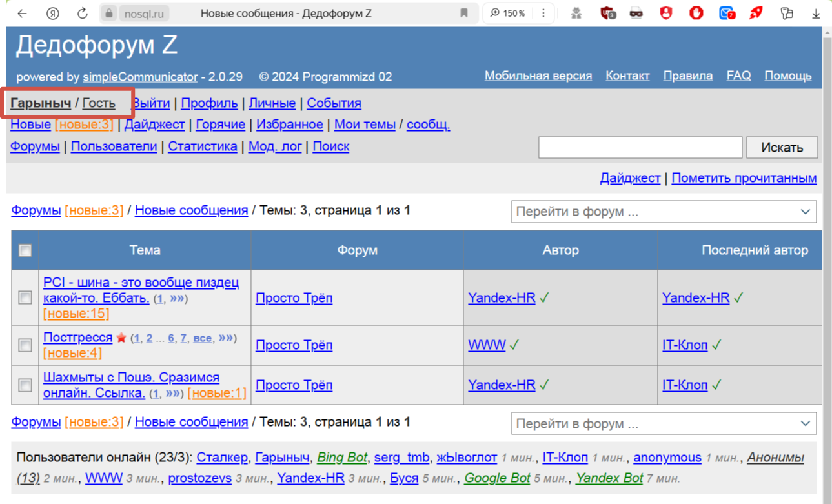
Task: Open the prostozevs user link
Action: (x=199, y=478)
